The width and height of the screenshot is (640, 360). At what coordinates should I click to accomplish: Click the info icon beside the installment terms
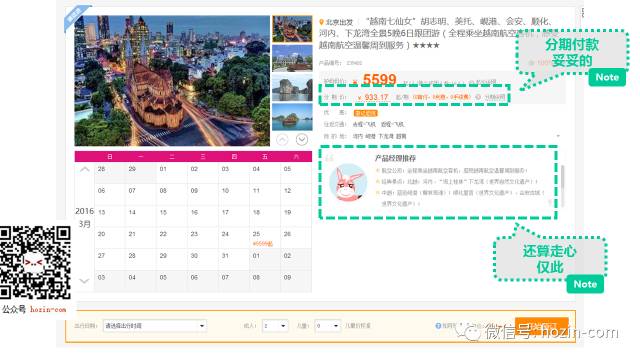tap(478, 97)
